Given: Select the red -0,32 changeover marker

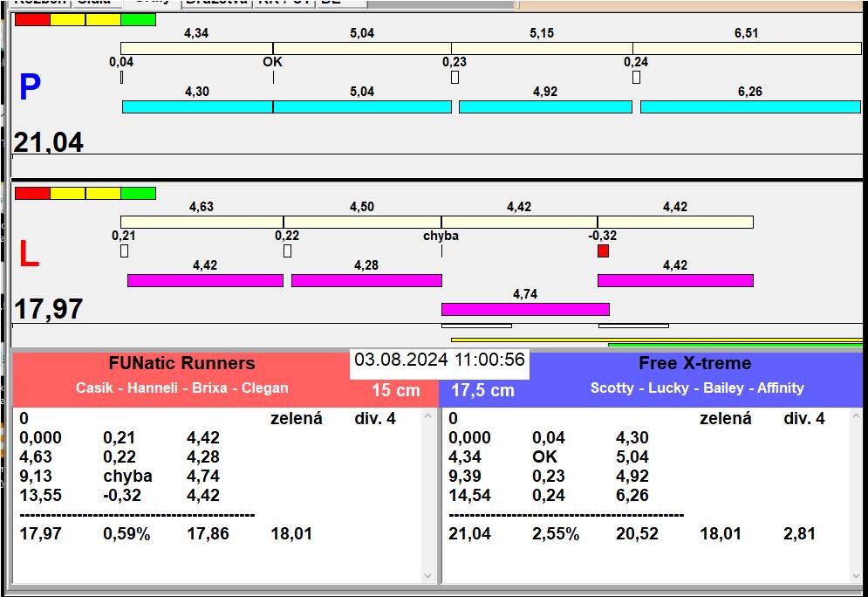Looking at the screenshot, I should 603,251.
